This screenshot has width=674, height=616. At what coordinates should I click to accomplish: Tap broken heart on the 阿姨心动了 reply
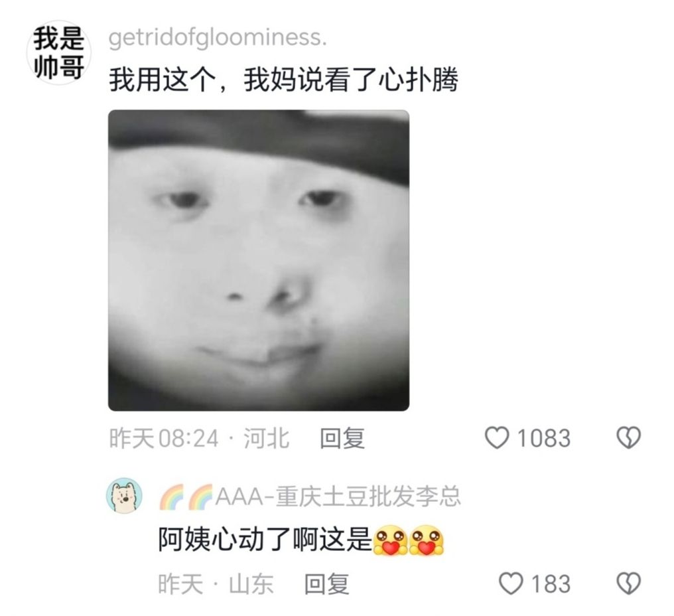(x=628, y=583)
